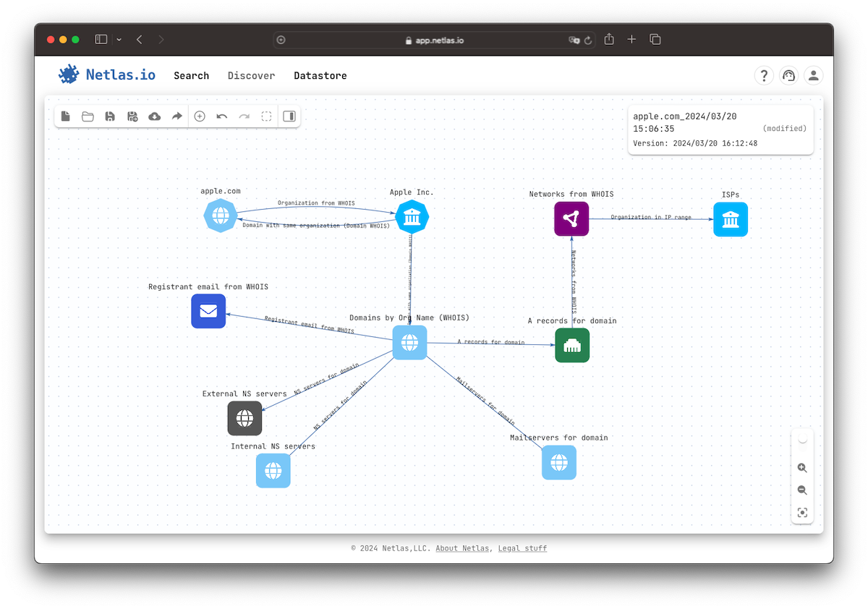Add a new node with the plus circle icon
This screenshot has height=609, width=868.
(200, 116)
